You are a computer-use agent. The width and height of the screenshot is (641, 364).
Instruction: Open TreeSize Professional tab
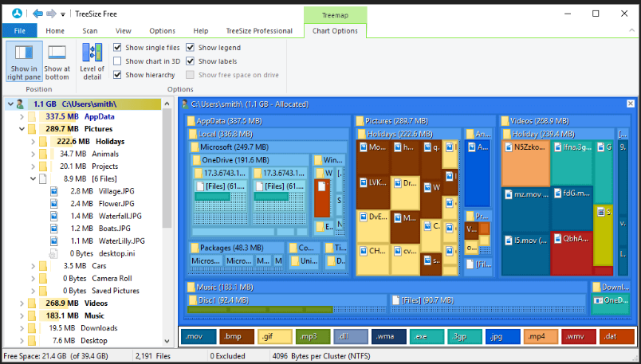click(x=259, y=30)
